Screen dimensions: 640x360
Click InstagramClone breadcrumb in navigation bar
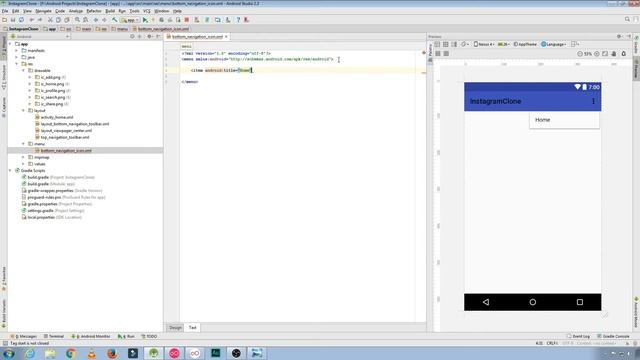20,29
